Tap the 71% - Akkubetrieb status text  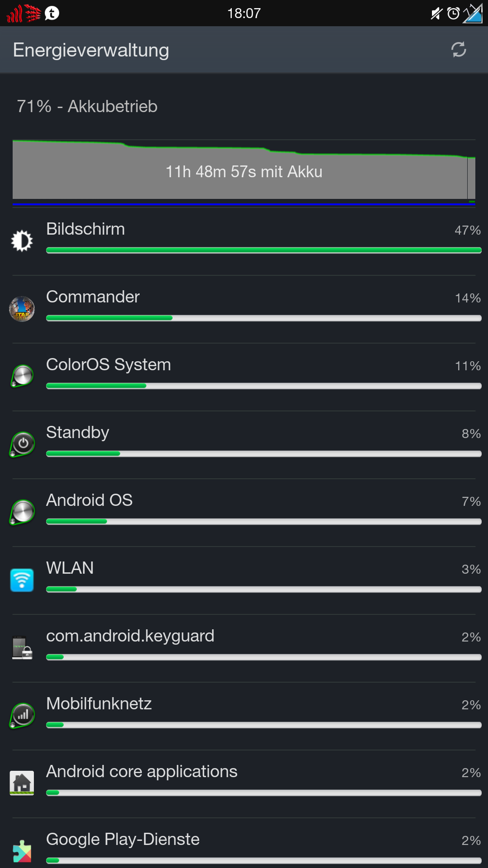(x=87, y=106)
